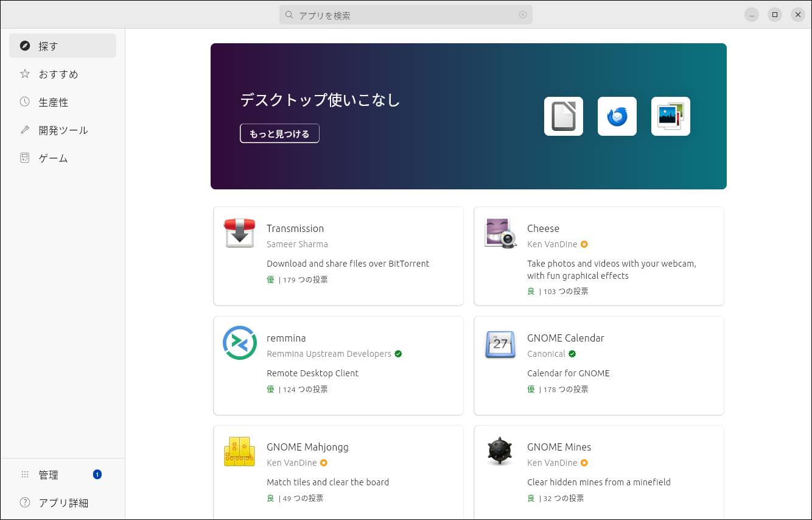Viewport: 812px width, 520px height.
Task: Click the search magnifier icon
Action: pos(289,15)
